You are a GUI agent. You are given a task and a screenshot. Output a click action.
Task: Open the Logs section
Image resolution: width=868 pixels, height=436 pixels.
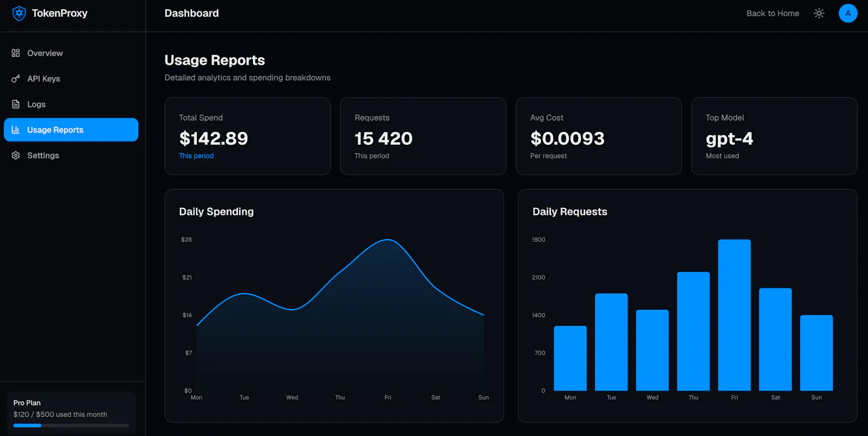coord(71,104)
